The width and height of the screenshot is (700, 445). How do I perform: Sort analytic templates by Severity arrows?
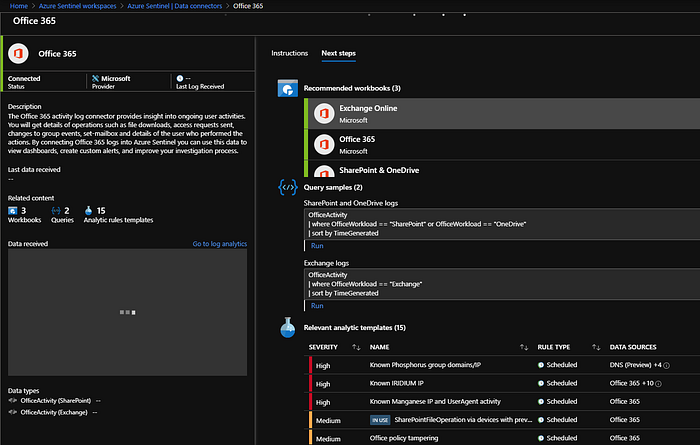coord(356,347)
